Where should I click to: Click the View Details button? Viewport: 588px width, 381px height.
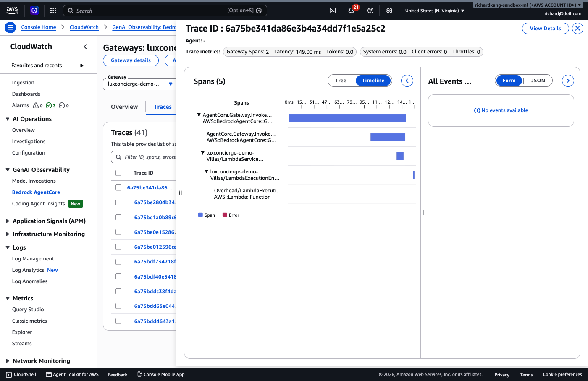tap(545, 29)
